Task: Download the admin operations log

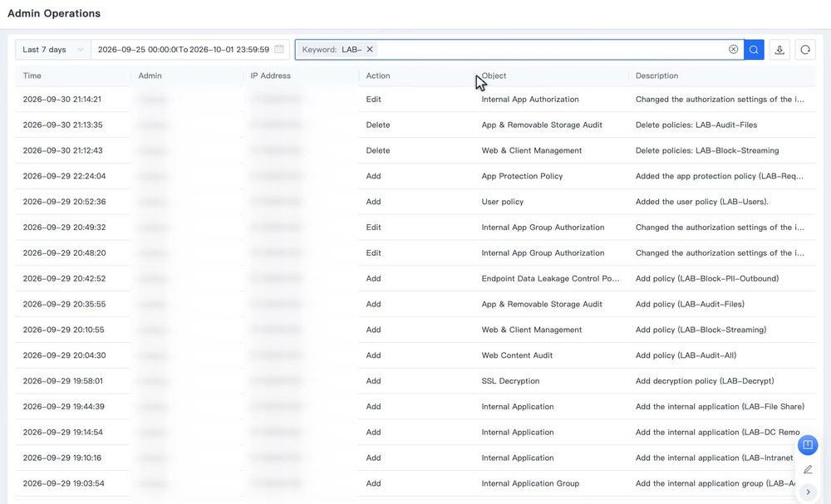Action: 779,50
